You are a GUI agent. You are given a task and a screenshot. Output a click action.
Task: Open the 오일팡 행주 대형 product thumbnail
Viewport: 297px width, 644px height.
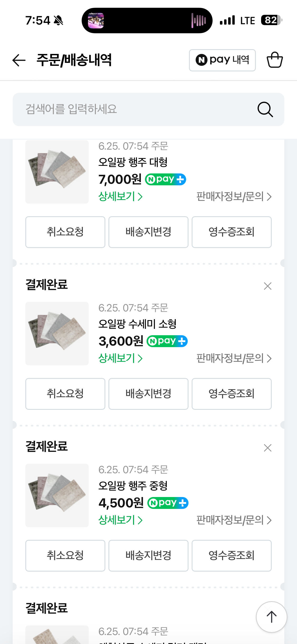point(57,172)
